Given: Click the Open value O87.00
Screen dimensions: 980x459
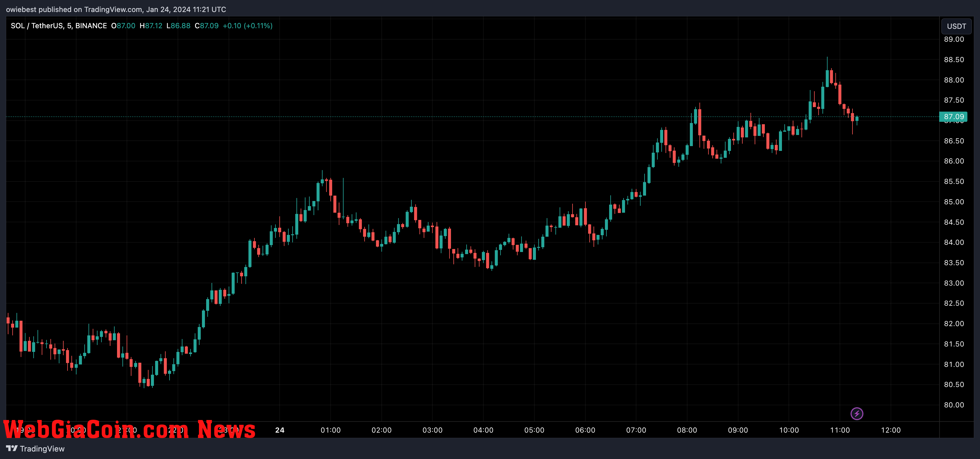Looking at the screenshot, I should coord(123,26).
